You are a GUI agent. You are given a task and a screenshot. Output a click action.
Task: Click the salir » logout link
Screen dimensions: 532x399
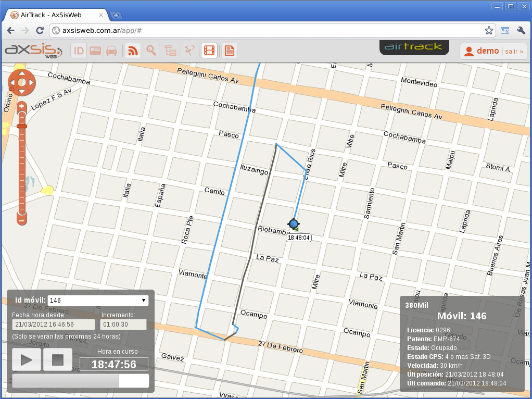point(514,51)
